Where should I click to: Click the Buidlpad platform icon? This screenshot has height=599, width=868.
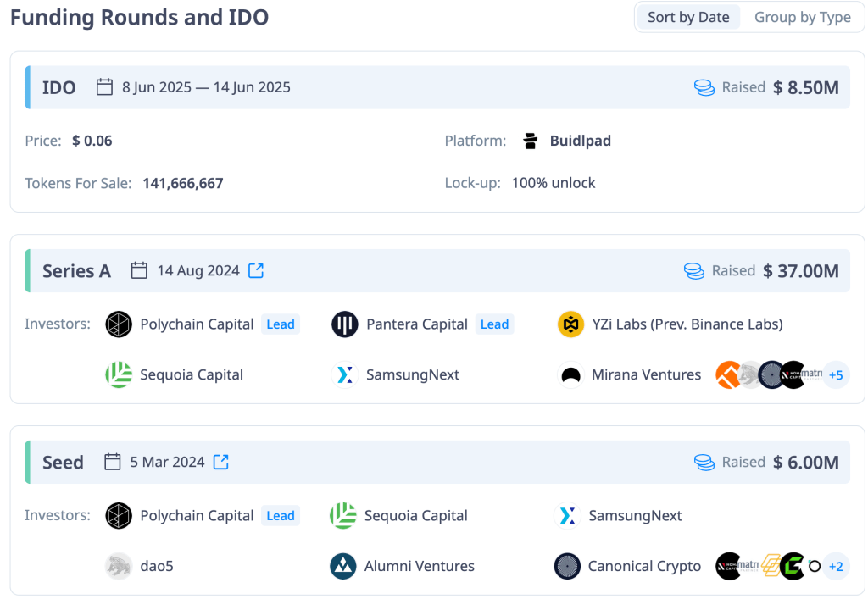pos(530,141)
